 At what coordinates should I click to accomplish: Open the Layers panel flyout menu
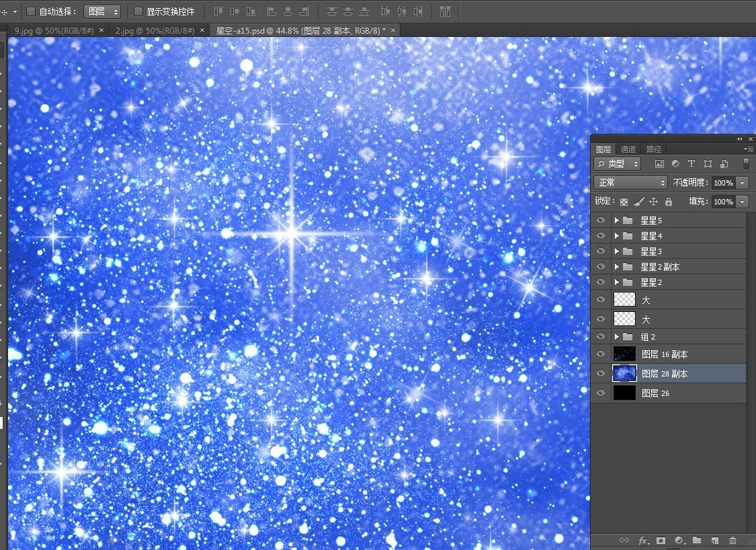point(749,149)
